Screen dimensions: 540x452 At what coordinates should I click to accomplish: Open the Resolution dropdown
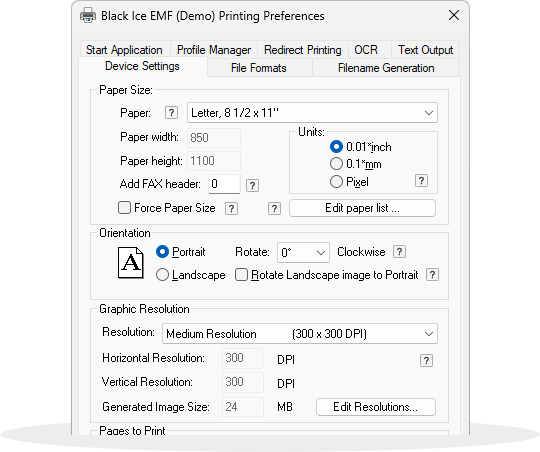[300, 333]
